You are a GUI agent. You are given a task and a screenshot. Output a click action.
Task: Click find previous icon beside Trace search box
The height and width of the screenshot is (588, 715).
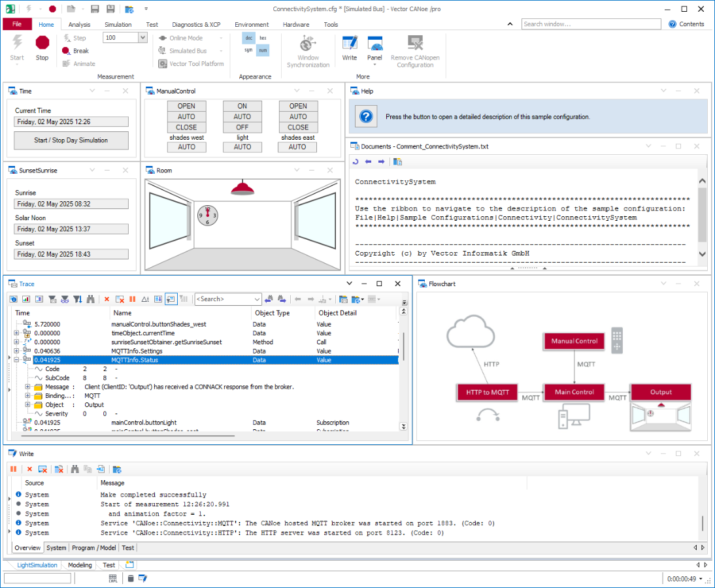click(x=269, y=299)
